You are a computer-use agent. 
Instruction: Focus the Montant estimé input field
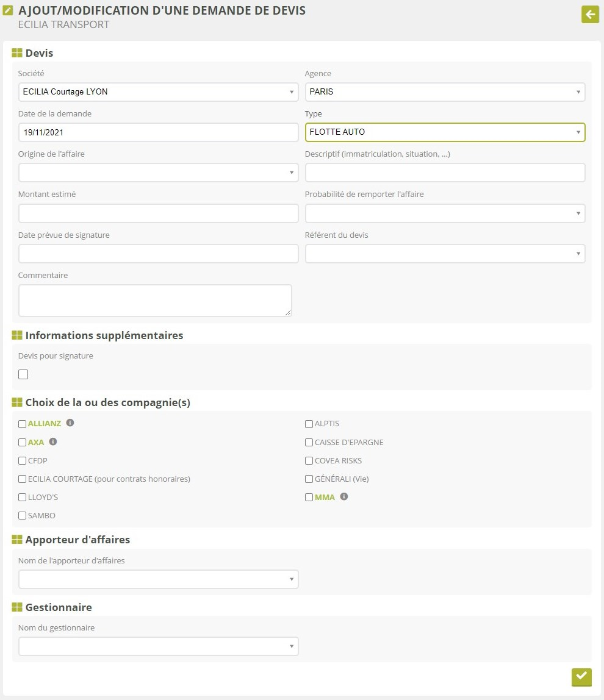click(158, 213)
